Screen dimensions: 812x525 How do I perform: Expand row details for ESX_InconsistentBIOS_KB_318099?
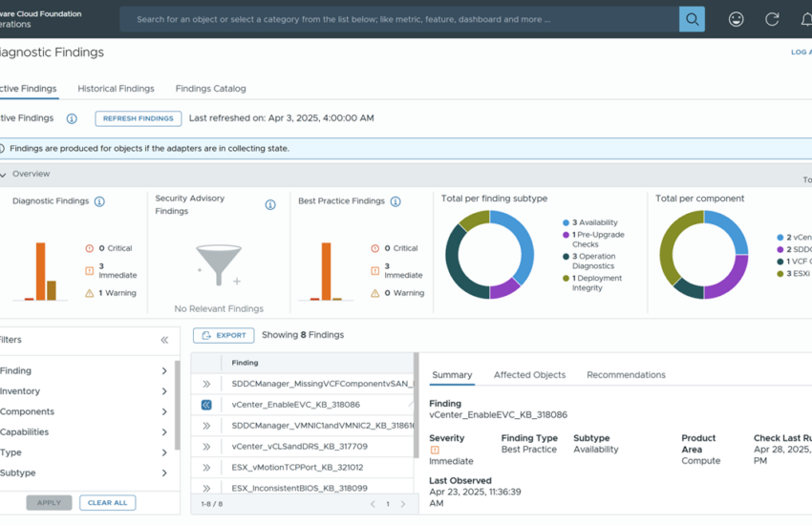click(206, 488)
